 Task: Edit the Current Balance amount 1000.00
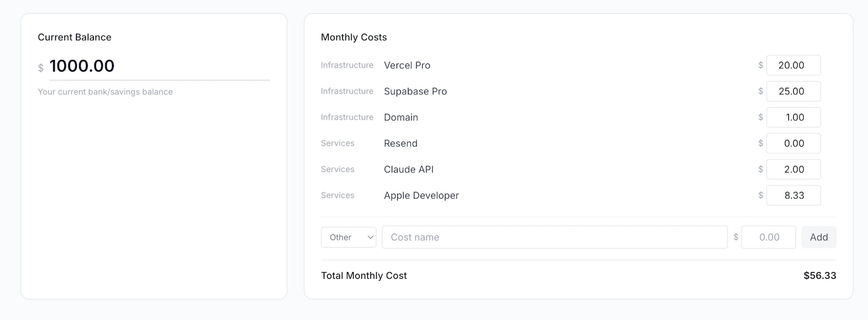click(159, 66)
